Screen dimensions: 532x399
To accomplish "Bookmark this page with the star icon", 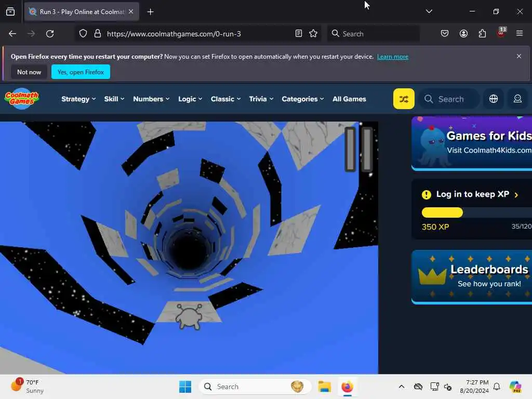I will tap(313, 34).
